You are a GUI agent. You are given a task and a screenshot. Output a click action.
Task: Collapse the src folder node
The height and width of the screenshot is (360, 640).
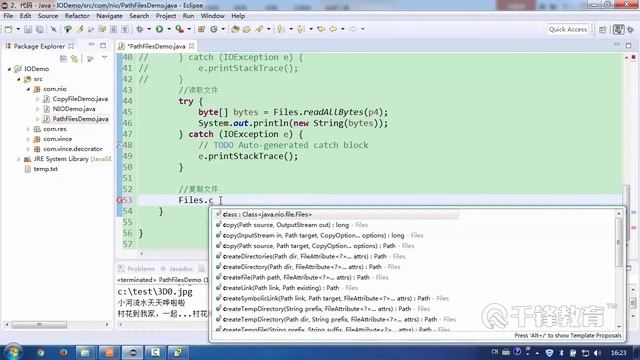tap(19, 79)
